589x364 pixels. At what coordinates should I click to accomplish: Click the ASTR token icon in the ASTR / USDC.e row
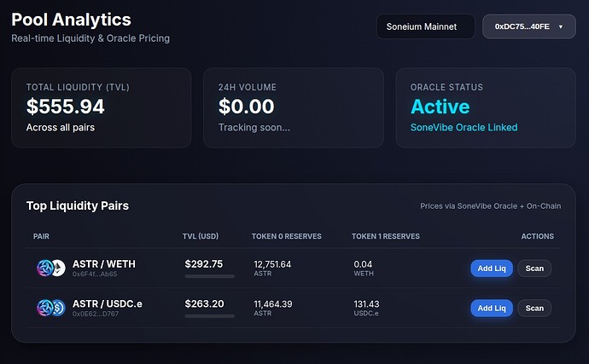tap(44, 308)
